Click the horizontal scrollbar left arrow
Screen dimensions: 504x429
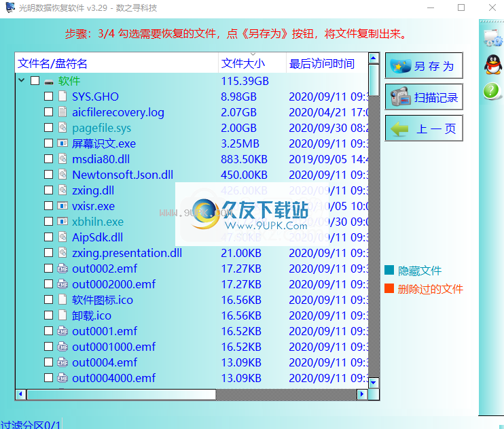tap(21, 394)
